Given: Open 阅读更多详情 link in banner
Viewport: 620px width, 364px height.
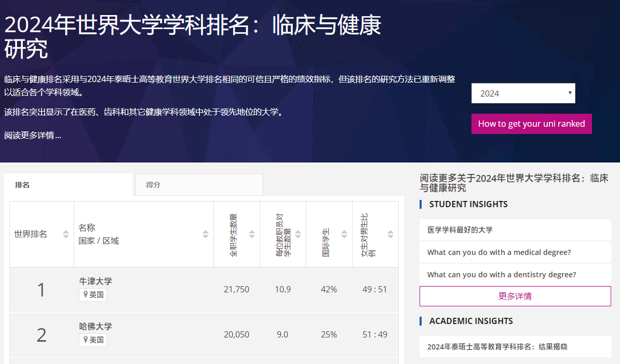Looking at the screenshot, I should pyautogui.click(x=33, y=136).
